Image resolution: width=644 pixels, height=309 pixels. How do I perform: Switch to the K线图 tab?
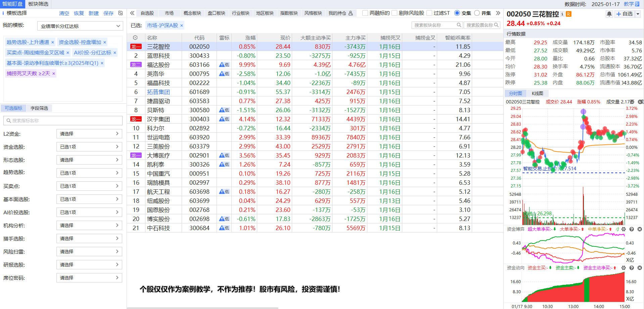pyautogui.click(x=537, y=93)
